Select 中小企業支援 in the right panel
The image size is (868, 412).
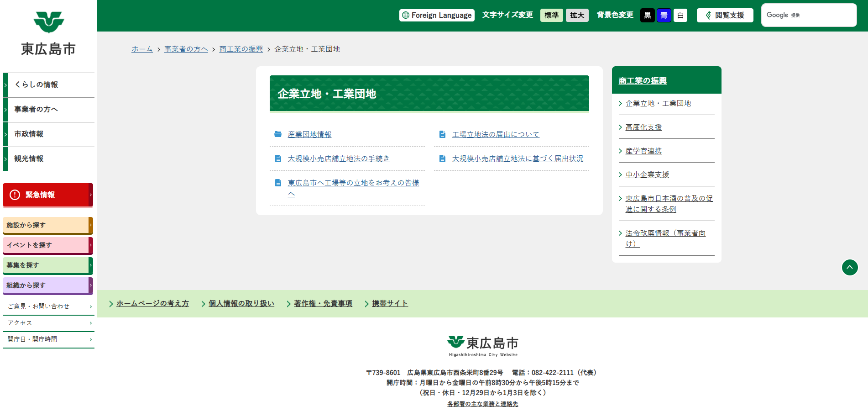tap(647, 175)
